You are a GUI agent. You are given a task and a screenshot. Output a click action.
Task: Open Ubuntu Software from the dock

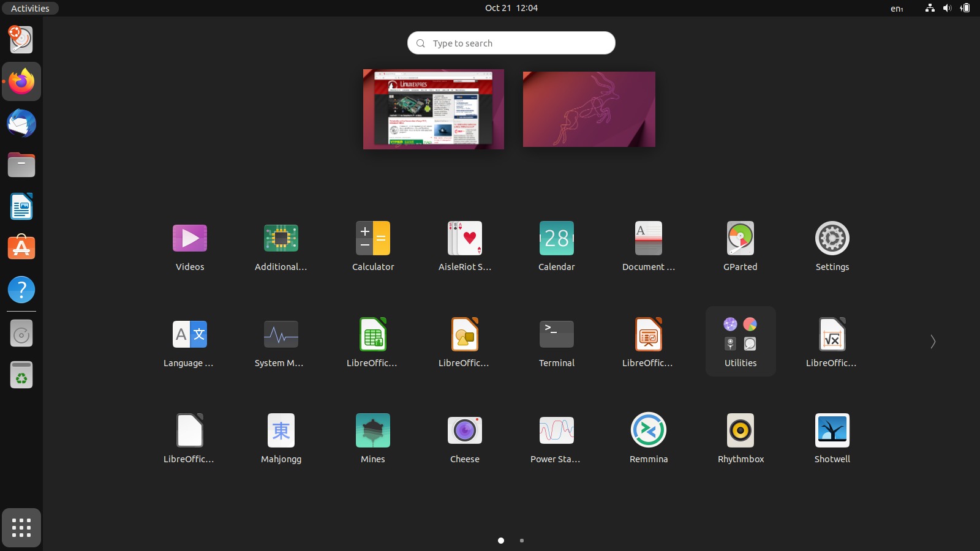(x=21, y=248)
